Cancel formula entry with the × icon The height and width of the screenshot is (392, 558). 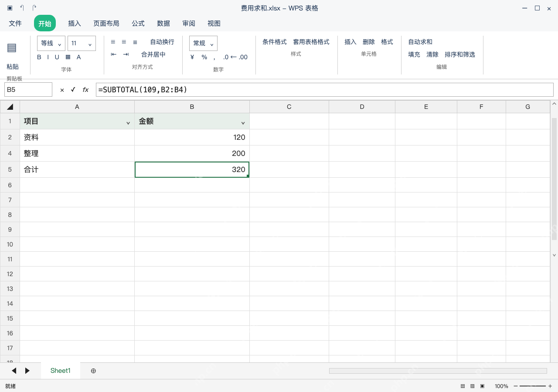click(x=62, y=90)
